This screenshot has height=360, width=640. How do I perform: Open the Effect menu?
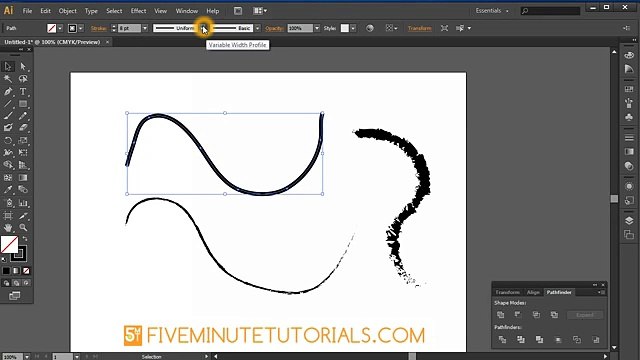click(138, 11)
